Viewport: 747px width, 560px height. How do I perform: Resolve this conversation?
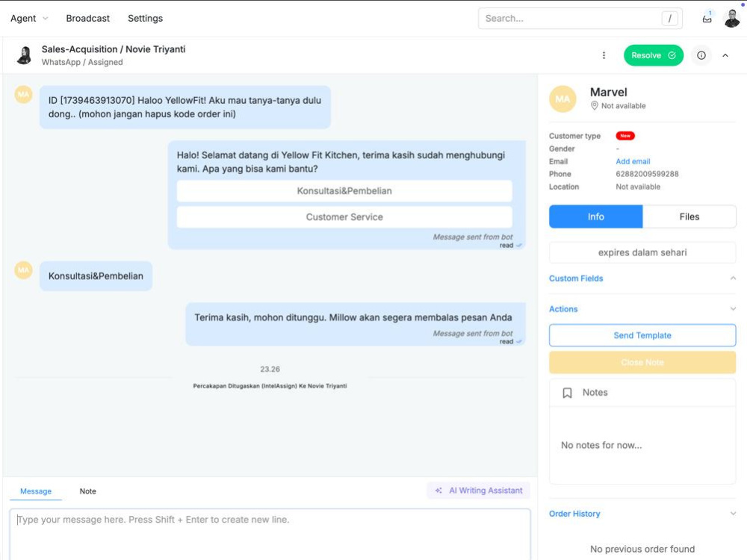653,55
